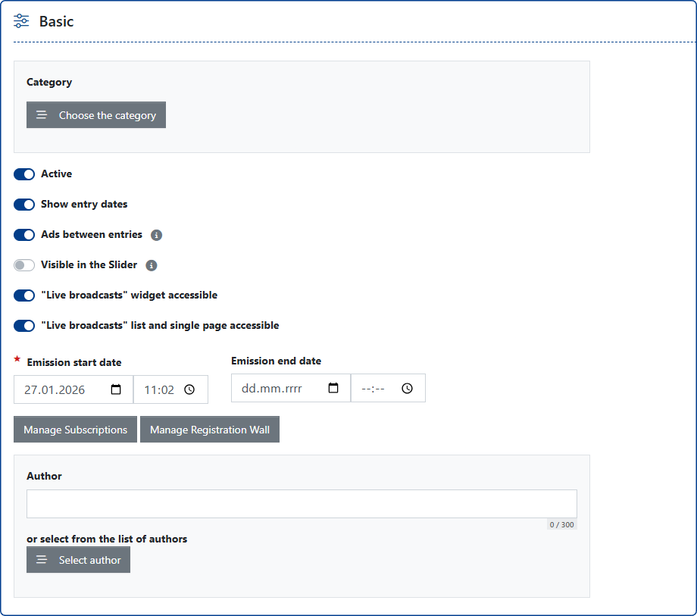This screenshot has height=616, width=697.
Task: Open calendar picker for Emission start date
Action: pyautogui.click(x=116, y=389)
